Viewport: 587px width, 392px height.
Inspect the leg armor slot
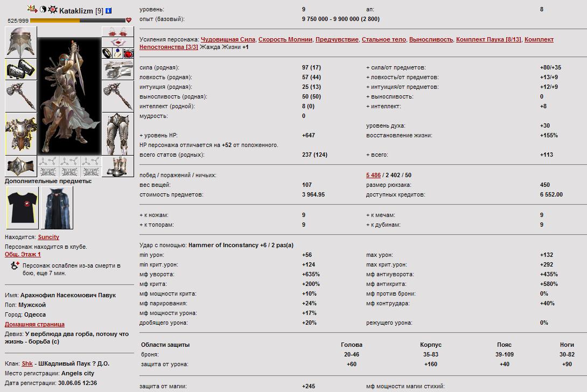(x=117, y=134)
